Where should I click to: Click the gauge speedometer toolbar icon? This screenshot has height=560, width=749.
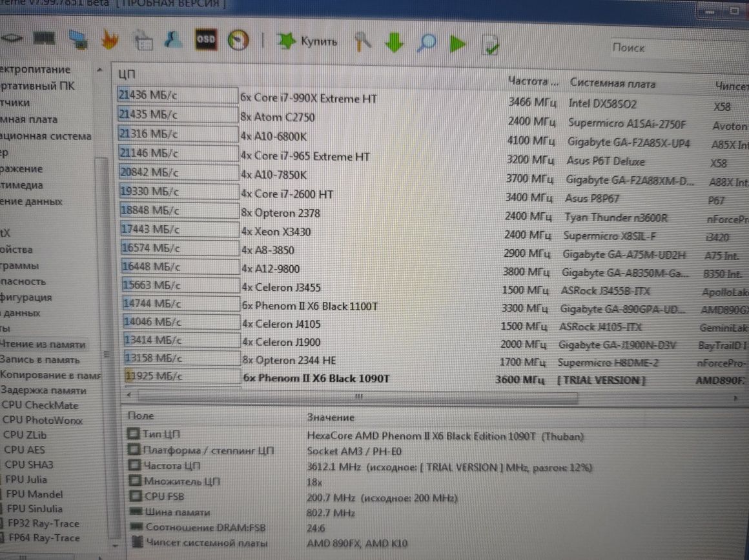238,41
